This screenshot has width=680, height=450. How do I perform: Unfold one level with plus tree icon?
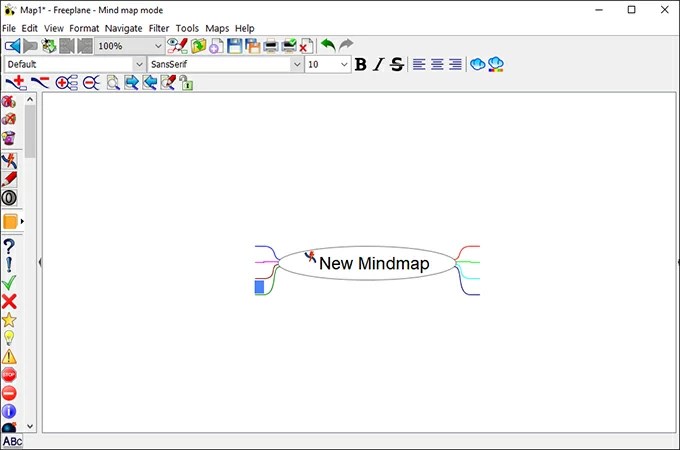pos(66,82)
